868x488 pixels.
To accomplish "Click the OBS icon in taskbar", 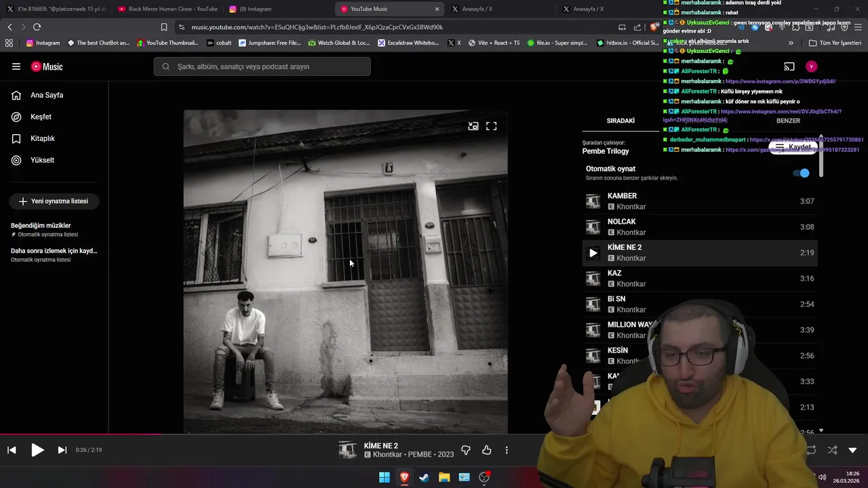I will click(484, 477).
